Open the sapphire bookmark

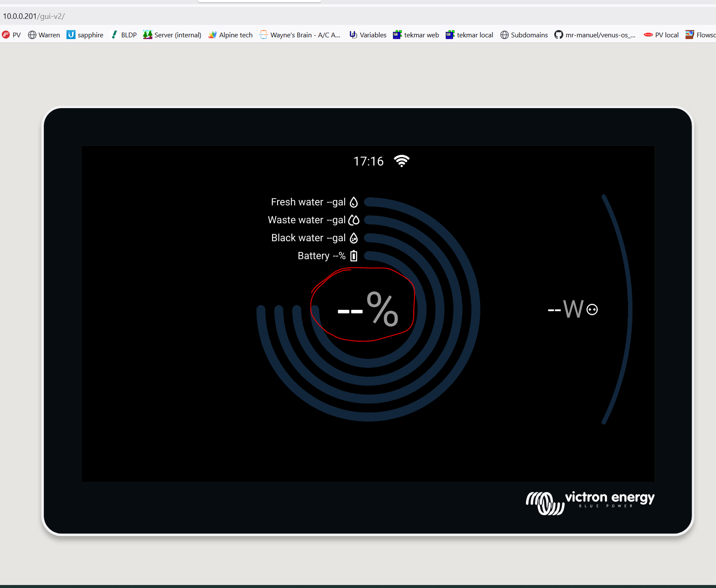(x=85, y=35)
